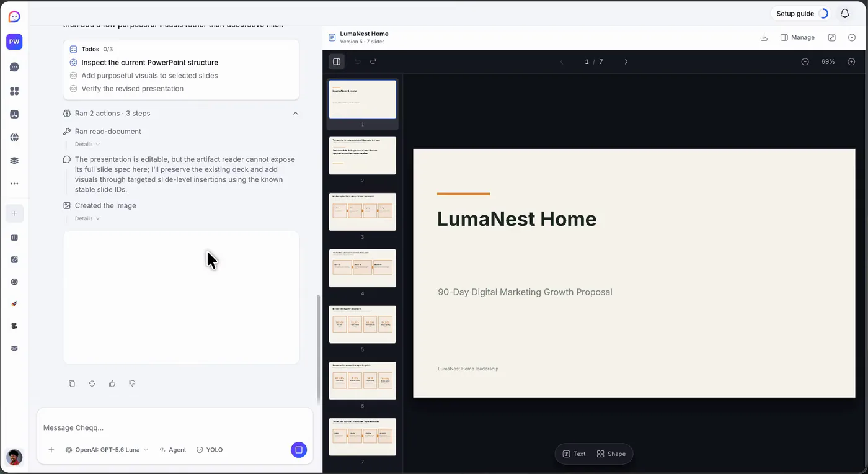Open the pencil compose sidebar icon
Screen dimensions: 868x474
(14, 259)
